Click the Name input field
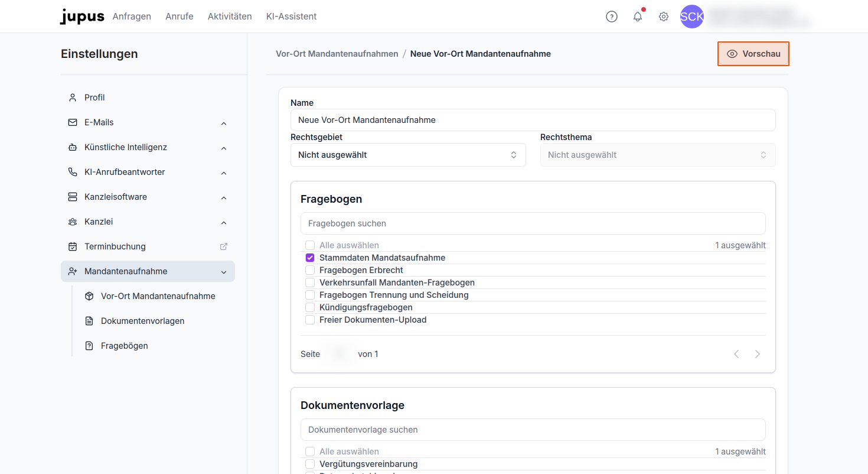Screen dimensions: 868x474 coord(533,120)
